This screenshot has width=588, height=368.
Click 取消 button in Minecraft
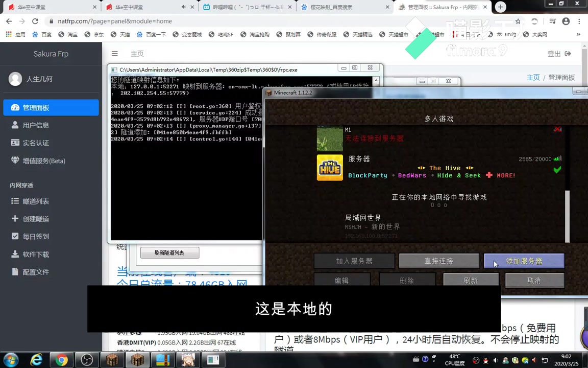coord(535,281)
